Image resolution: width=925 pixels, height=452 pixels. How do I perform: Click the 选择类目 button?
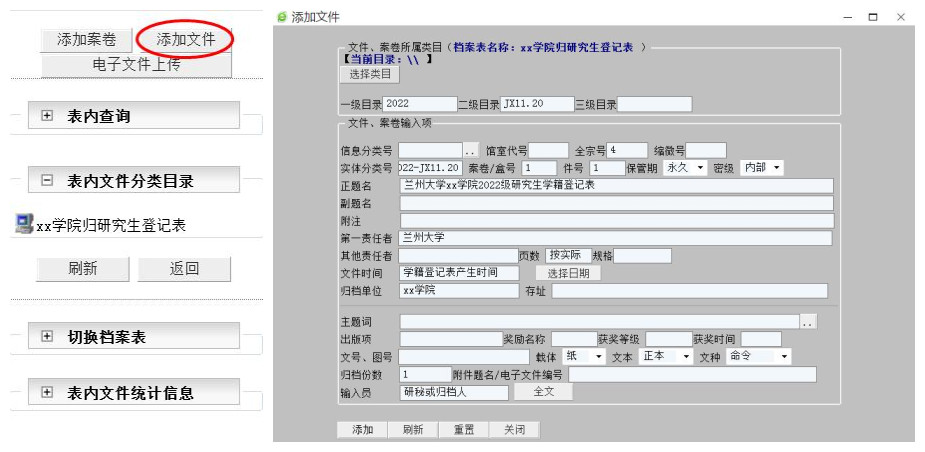click(x=370, y=74)
